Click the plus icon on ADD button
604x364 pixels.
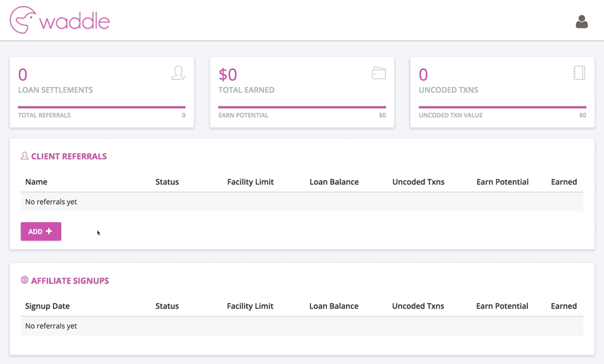point(49,231)
